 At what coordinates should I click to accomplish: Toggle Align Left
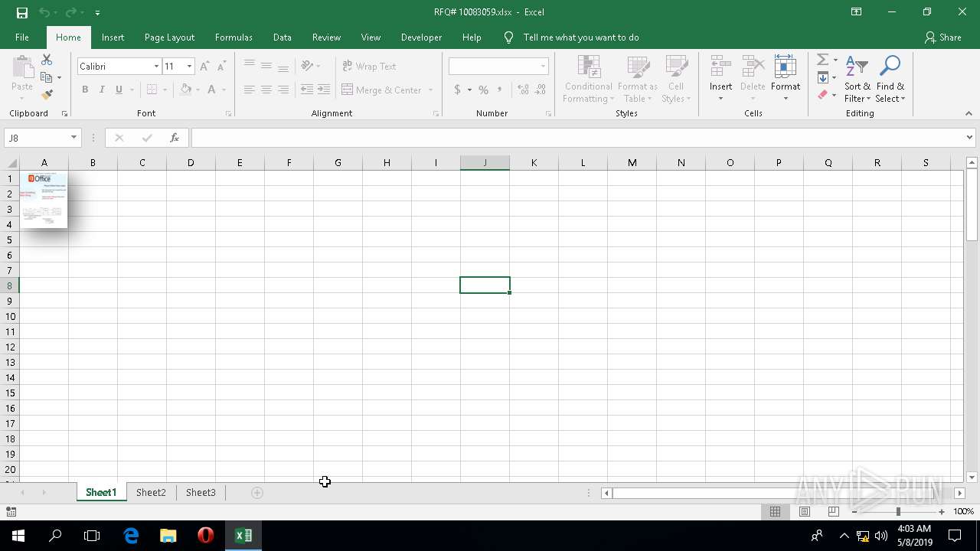tap(249, 90)
